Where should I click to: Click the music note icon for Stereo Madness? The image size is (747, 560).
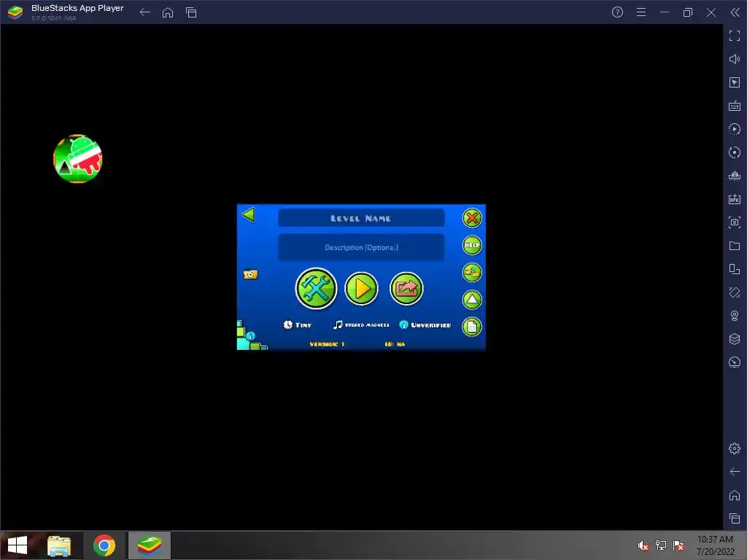[338, 324]
